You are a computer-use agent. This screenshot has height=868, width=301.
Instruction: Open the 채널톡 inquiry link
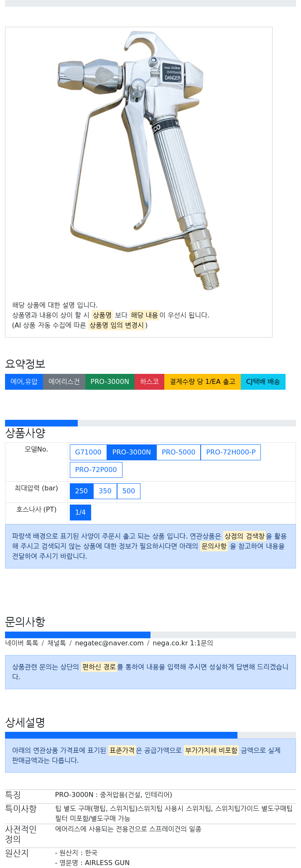point(56,643)
